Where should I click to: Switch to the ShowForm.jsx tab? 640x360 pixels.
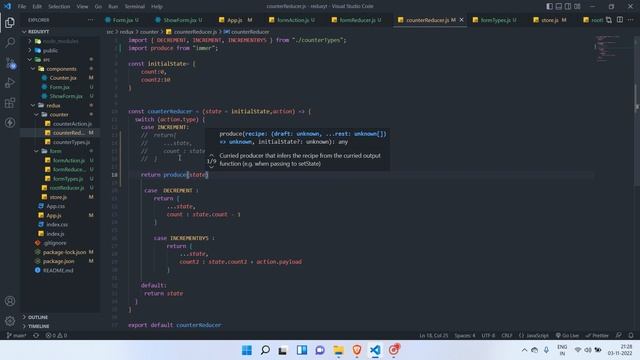click(x=179, y=20)
